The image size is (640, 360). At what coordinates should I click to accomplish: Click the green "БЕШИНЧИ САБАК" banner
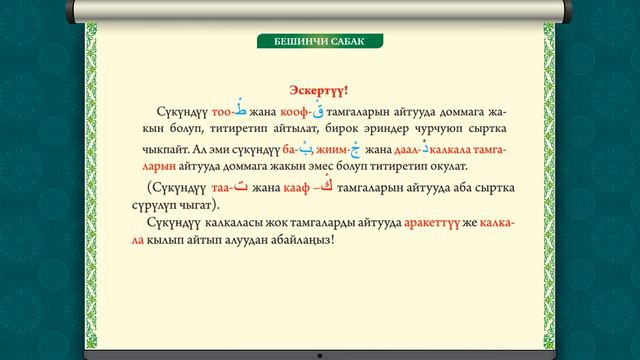pyautogui.click(x=320, y=41)
